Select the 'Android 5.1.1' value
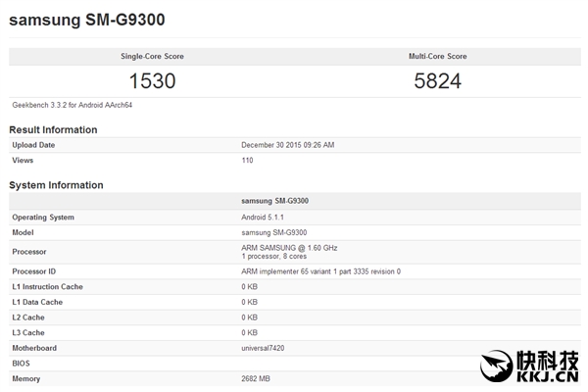Viewport: 588px width, 392px height. coord(263,218)
